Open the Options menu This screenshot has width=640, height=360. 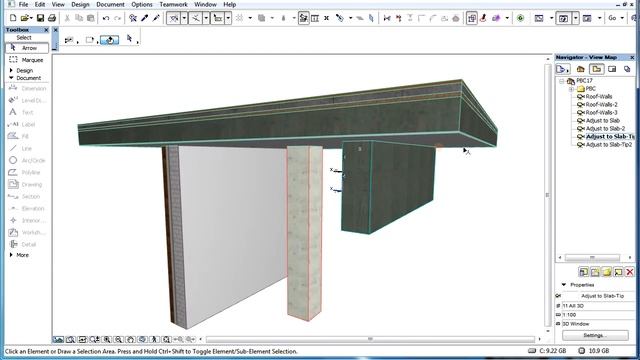pyautogui.click(x=142, y=4)
